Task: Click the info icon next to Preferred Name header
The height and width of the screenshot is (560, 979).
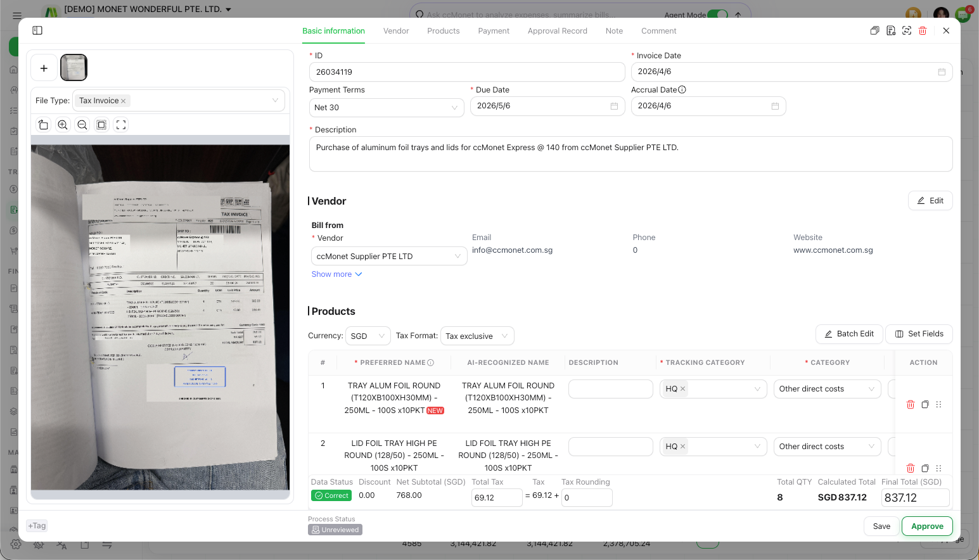Action: click(431, 363)
